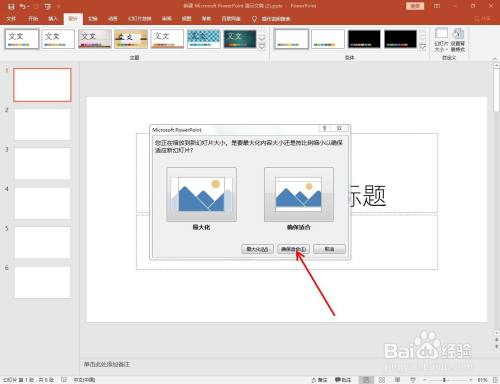Select the second white variant thumbnail
Screen dimensions: 500x384
(x=328, y=39)
